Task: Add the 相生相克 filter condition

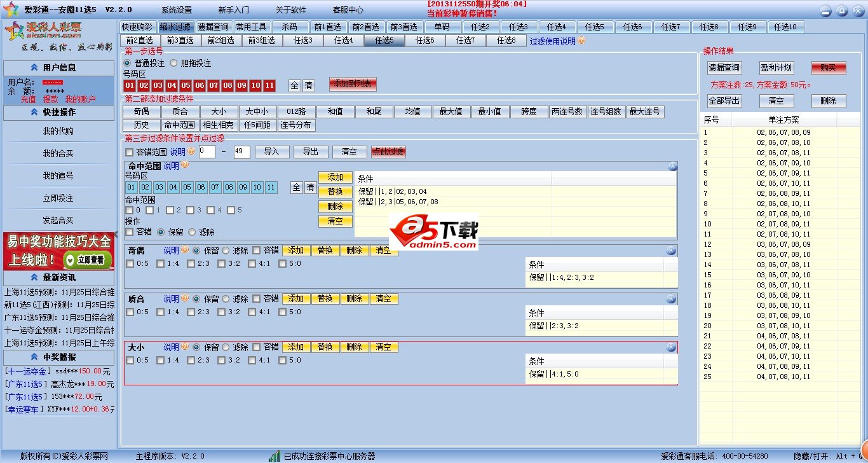Action: tap(219, 125)
